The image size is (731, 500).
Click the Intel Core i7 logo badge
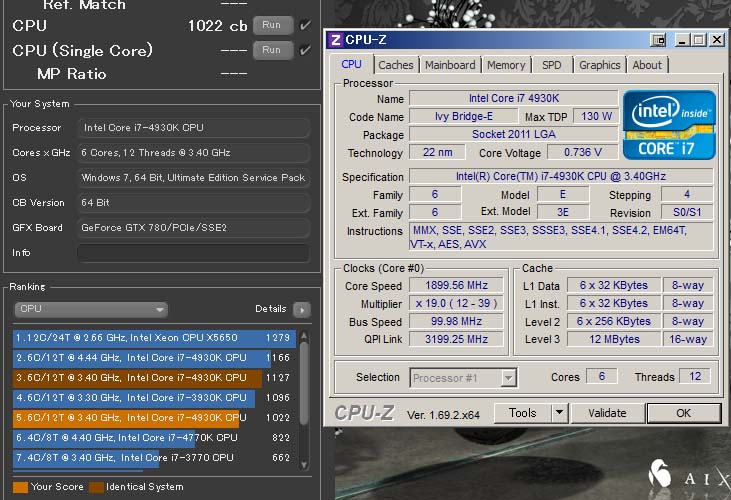(669, 125)
